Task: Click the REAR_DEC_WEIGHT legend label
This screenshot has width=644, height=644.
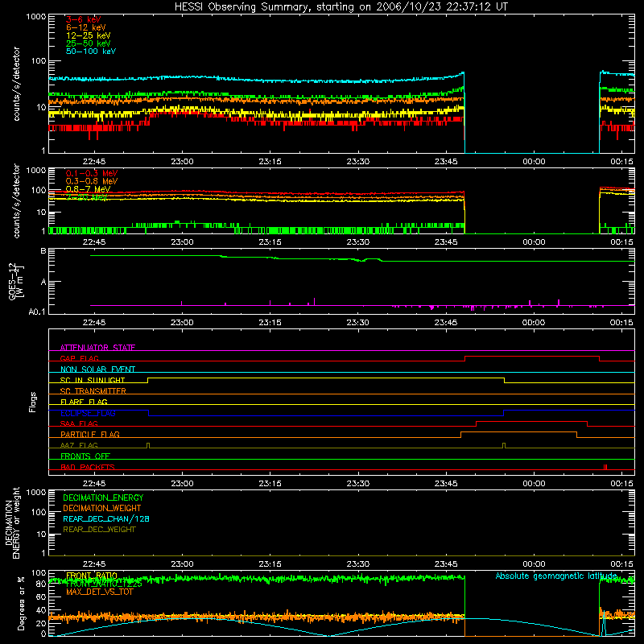Action: (x=99, y=530)
